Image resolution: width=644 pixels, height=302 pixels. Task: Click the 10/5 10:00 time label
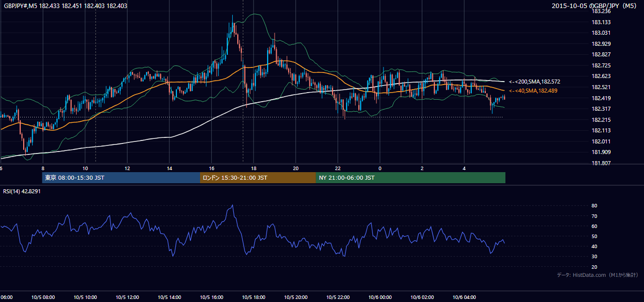point(85,297)
